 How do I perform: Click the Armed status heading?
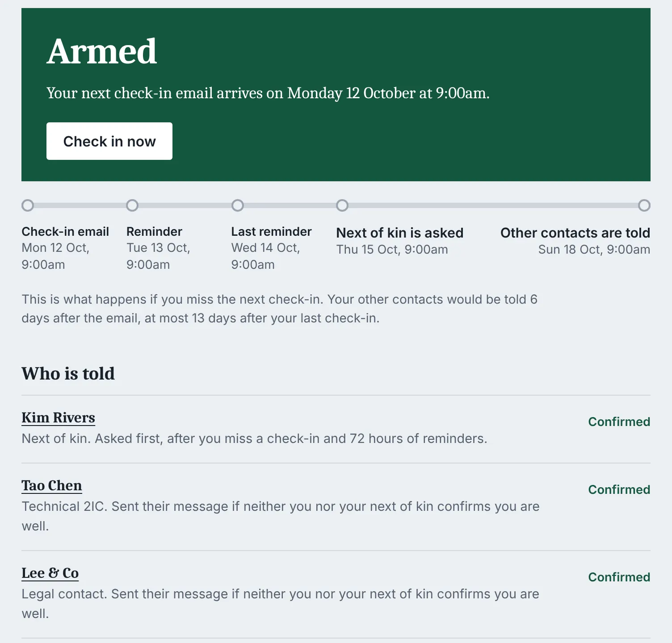click(102, 51)
